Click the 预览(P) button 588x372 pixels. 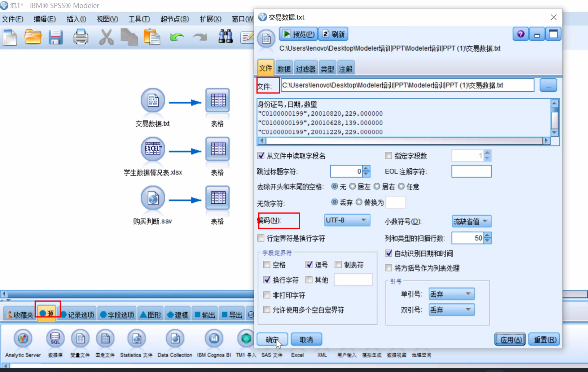(x=298, y=34)
